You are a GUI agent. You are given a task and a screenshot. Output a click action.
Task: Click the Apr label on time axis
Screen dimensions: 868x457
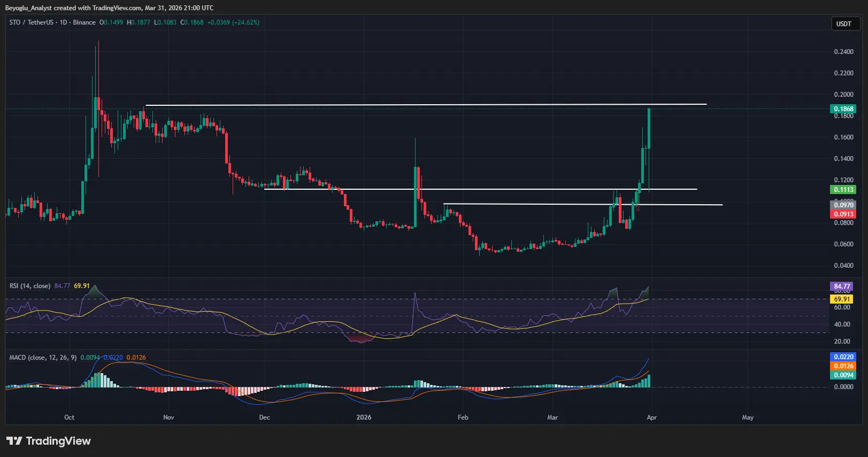651,417
